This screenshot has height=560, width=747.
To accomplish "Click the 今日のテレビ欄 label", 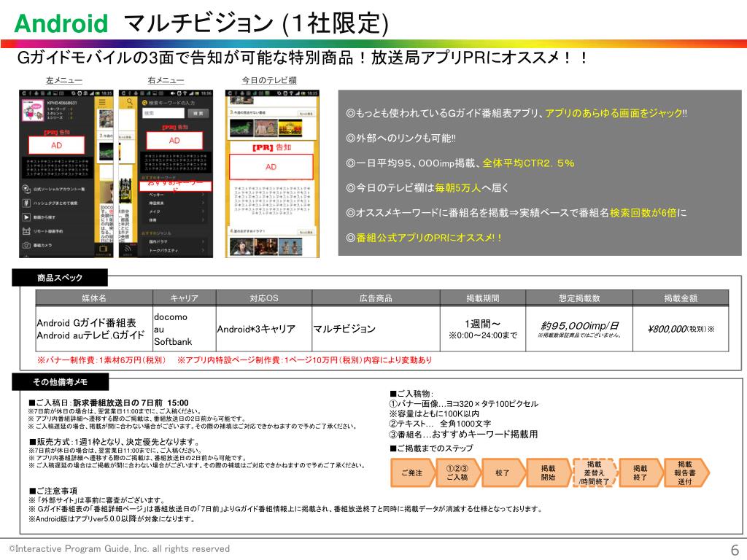I will click(269, 80).
